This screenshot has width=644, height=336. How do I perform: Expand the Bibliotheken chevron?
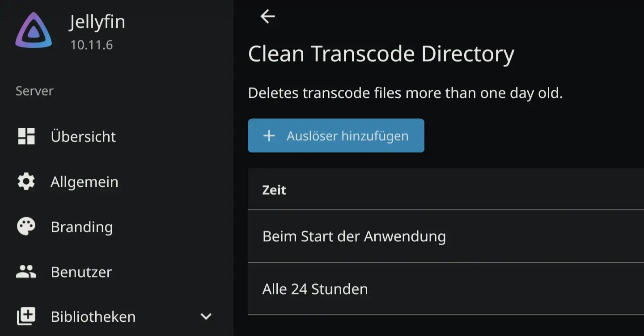pos(206,317)
